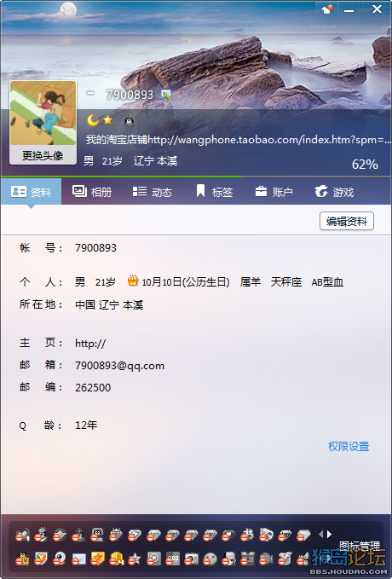Click the gray 'app' square icon
Viewport: 392px width, 579px height.
[172, 559]
